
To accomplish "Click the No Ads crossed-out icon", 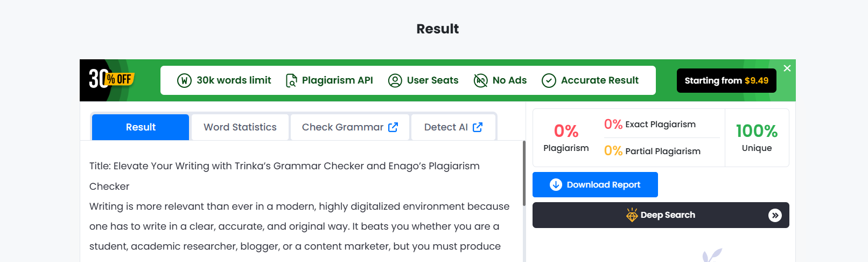I will point(480,81).
